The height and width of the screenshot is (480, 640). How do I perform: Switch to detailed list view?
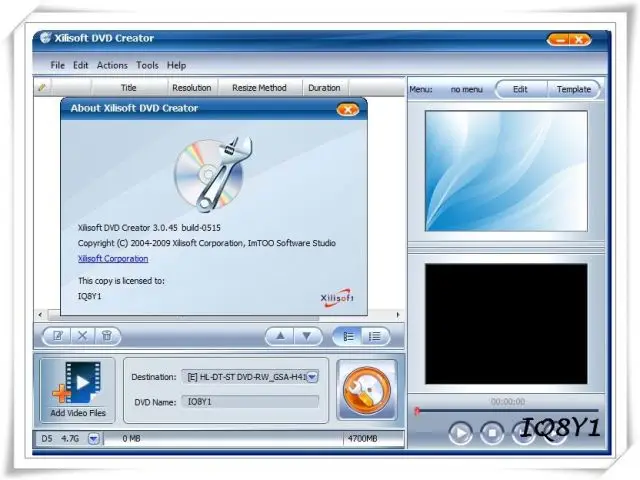[x=348, y=336]
